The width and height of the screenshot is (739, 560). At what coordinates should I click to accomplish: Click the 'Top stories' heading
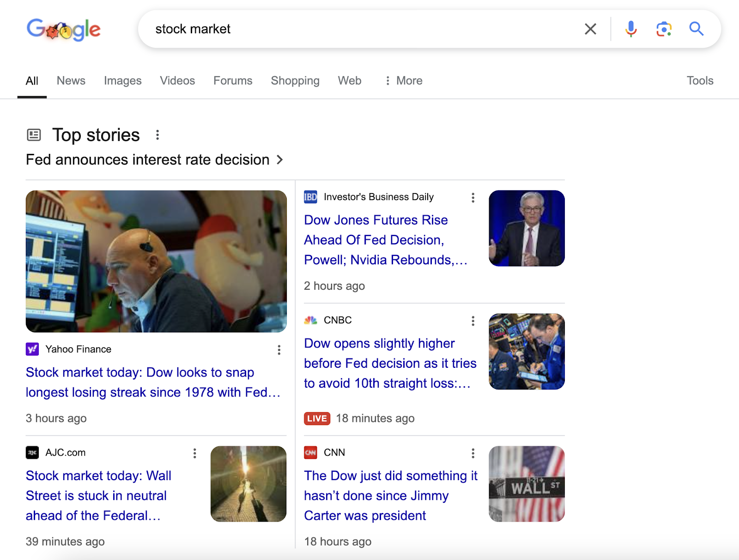click(x=96, y=135)
